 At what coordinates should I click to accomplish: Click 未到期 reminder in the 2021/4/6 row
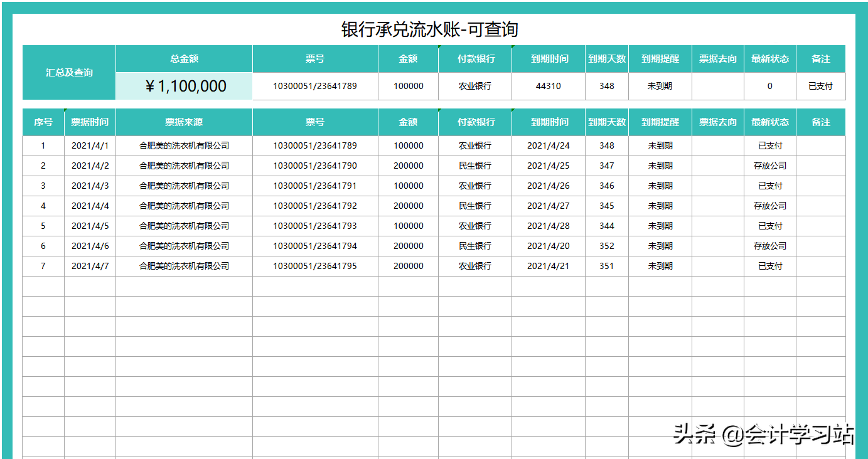(660, 246)
